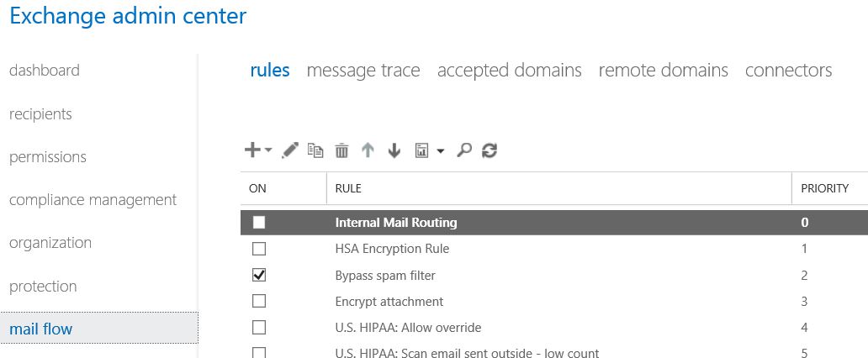This screenshot has height=358, width=868.
Task: Go to recipients section
Action: (x=40, y=114)
